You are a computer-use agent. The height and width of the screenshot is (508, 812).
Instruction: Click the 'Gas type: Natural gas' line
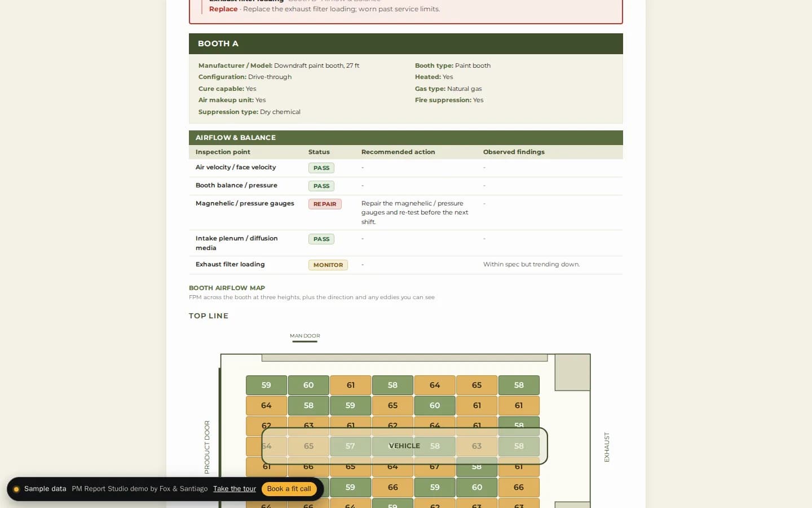click(x=448, y=89)
